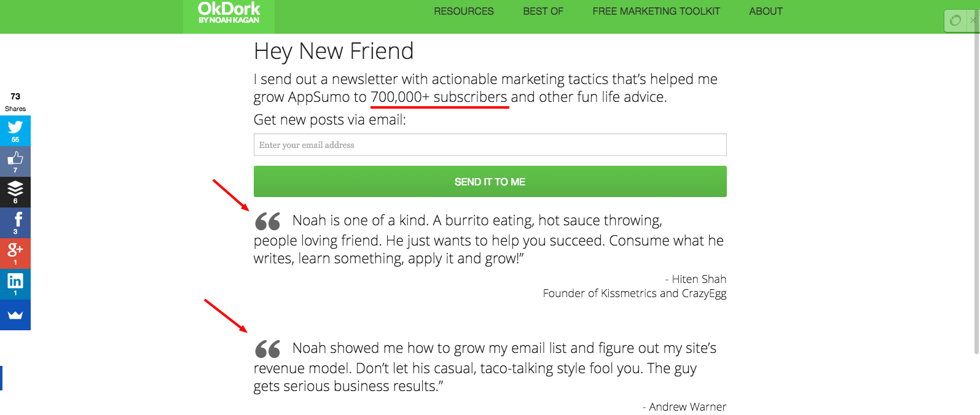Focus the email address input field
Image resolution: width=980 pixels, height=415 pixels.
[490, 145]
